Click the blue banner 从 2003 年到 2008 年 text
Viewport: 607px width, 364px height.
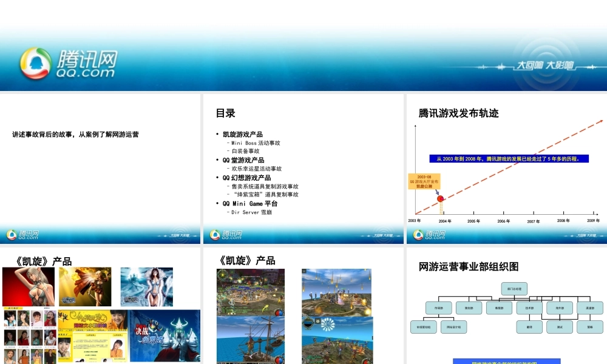[x=509, y=158]
